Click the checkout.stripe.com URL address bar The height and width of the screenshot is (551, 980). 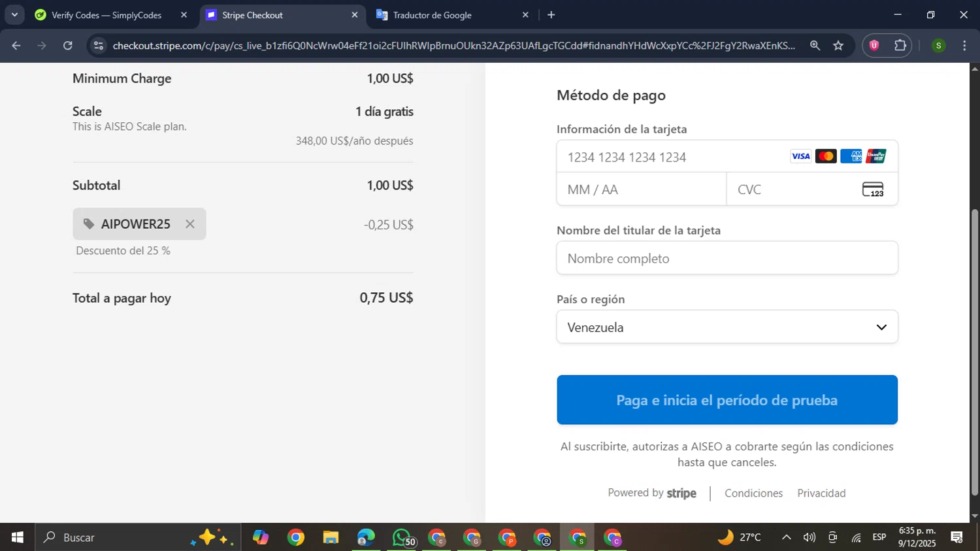[453, 46]
